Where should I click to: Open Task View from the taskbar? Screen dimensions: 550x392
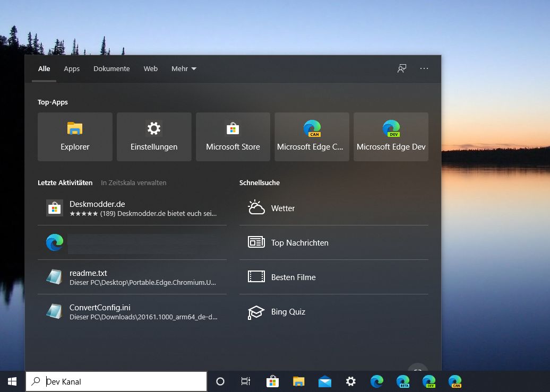tap(246, 381)
